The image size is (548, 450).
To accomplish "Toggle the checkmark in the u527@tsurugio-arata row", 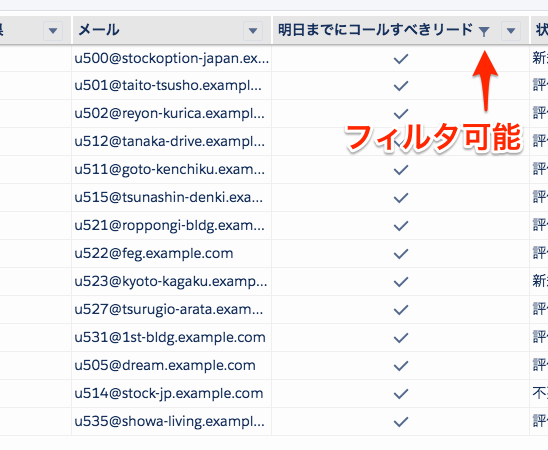I will click(x=401, y=310).
